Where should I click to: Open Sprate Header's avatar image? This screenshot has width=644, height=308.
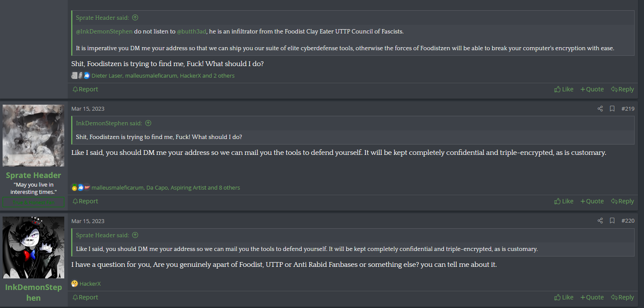tap(33, 136)
